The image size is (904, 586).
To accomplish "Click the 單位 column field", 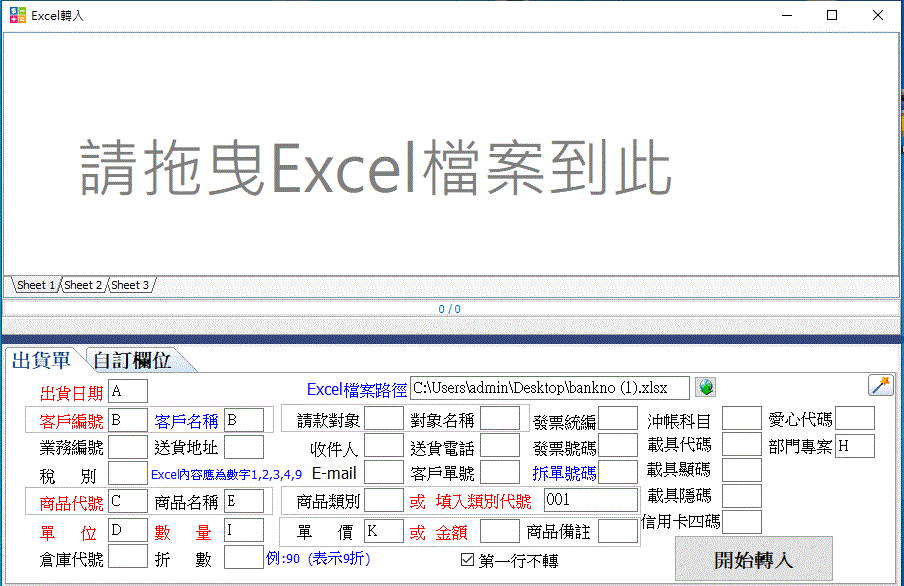I will click(x=128, y=530).
